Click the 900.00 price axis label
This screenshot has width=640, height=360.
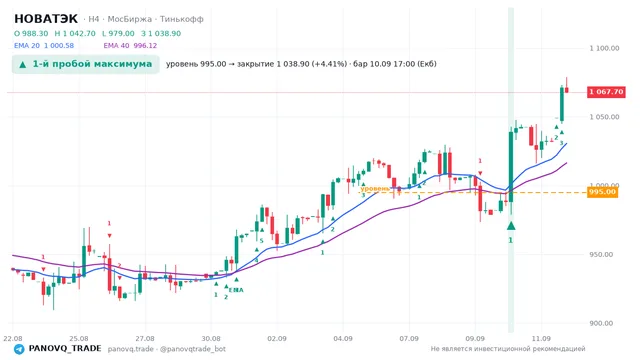[601, 323]
